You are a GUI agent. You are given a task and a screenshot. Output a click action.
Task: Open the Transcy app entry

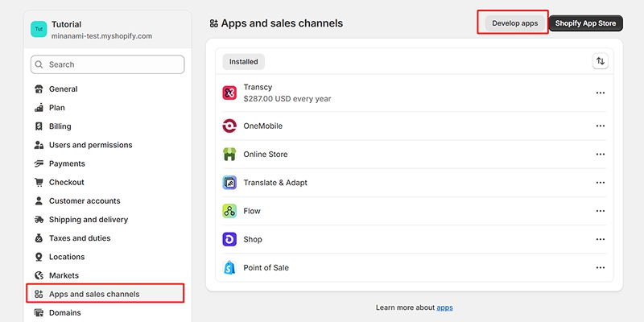click(414, 93)
